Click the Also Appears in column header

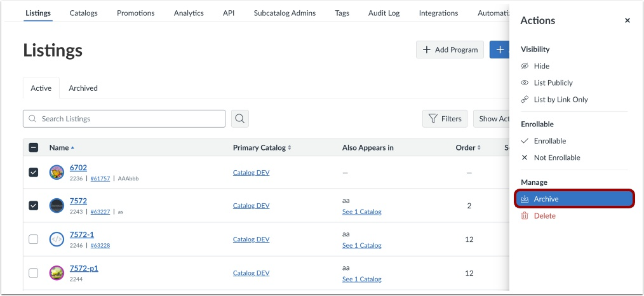point(368,148)
